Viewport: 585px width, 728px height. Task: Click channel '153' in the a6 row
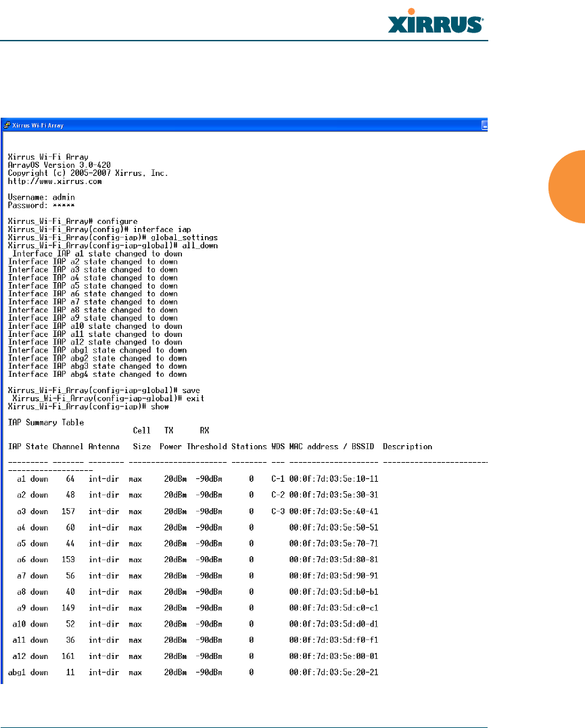pyautogui.click(x=68, y=560)
